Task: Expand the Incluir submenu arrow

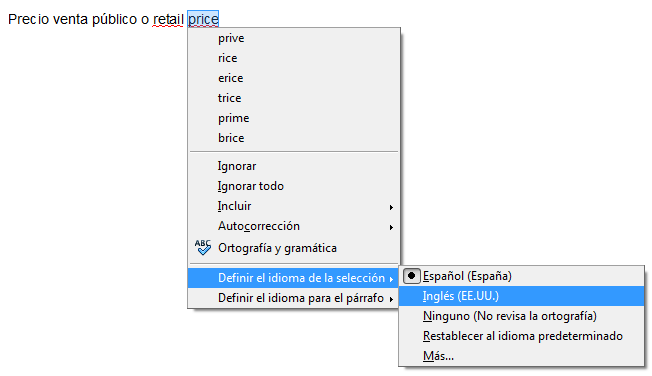Action: [x=391, y=207]
